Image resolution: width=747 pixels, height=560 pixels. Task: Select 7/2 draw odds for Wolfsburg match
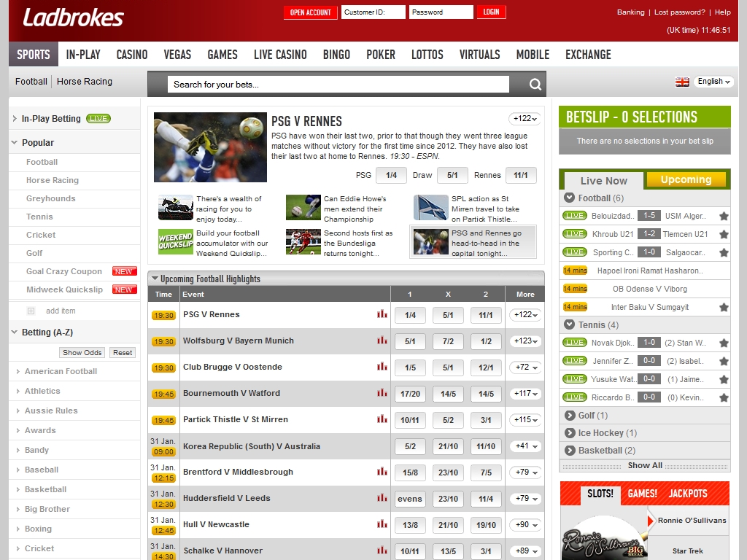click(x=448, y=341)
